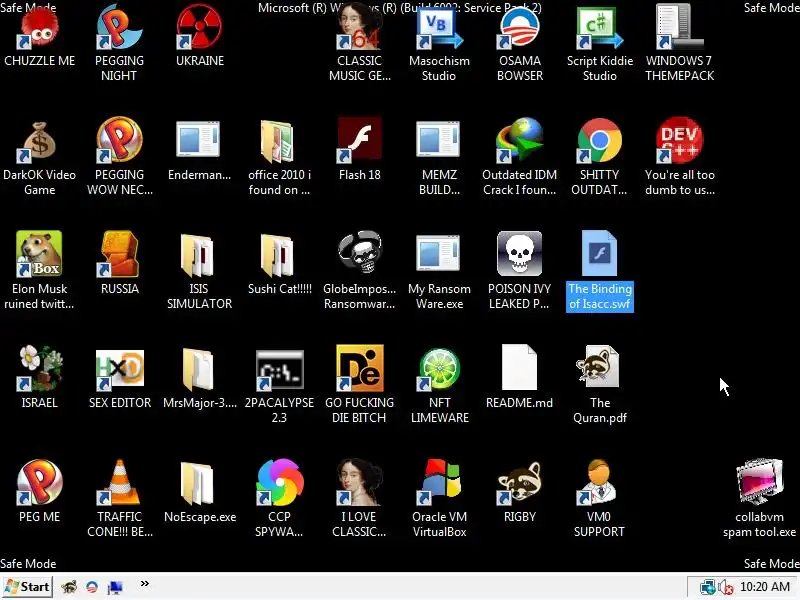Click the muted volume tray icon
800x600 pixels.
click(726, 587)
